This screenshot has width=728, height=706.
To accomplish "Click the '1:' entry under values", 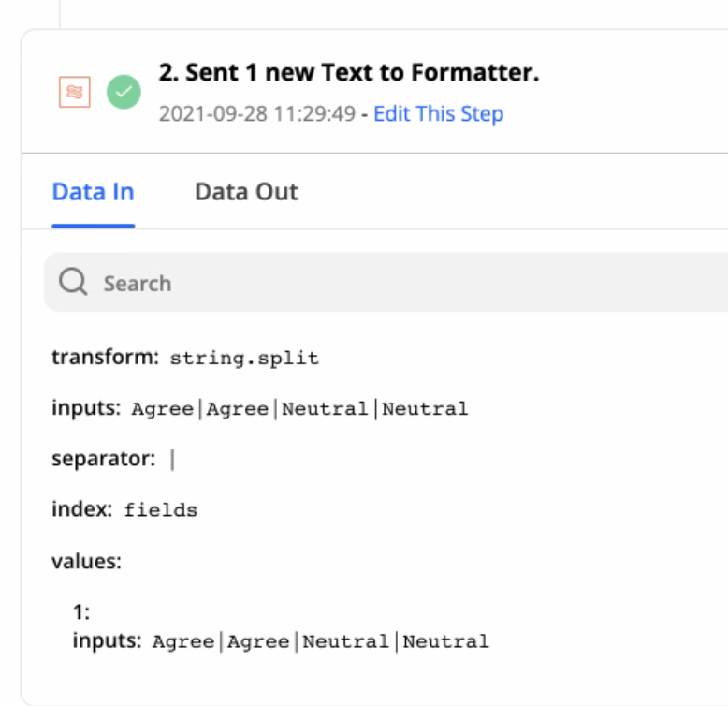I will 82,612.
